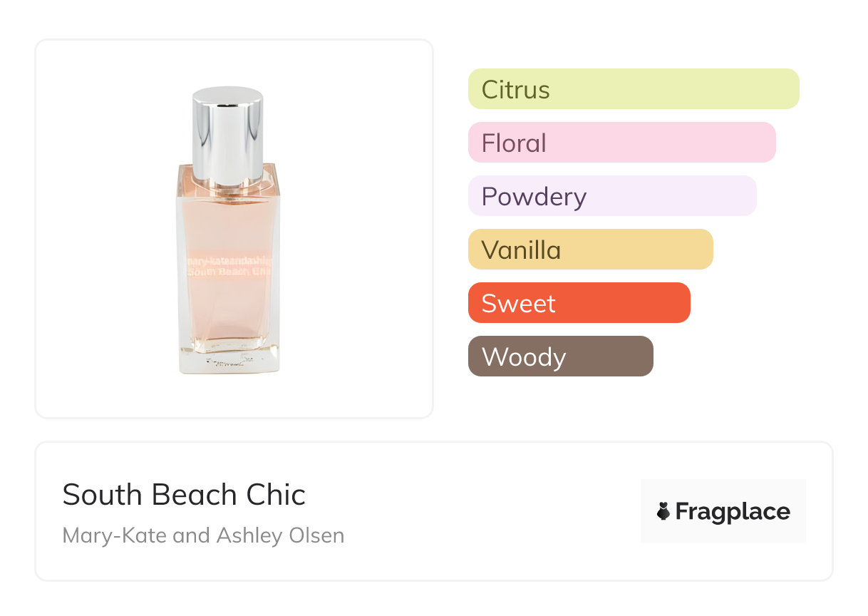Select the pink Floral accord bar

[x=621, y=143]
